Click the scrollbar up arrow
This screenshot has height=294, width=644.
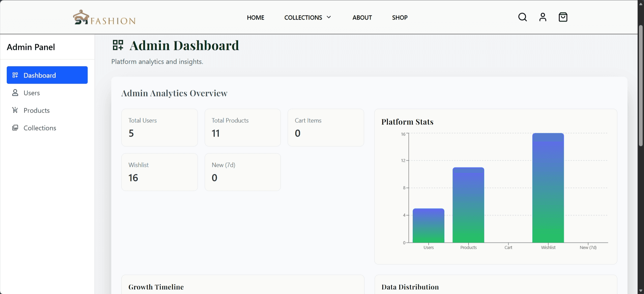coord(641,3)
